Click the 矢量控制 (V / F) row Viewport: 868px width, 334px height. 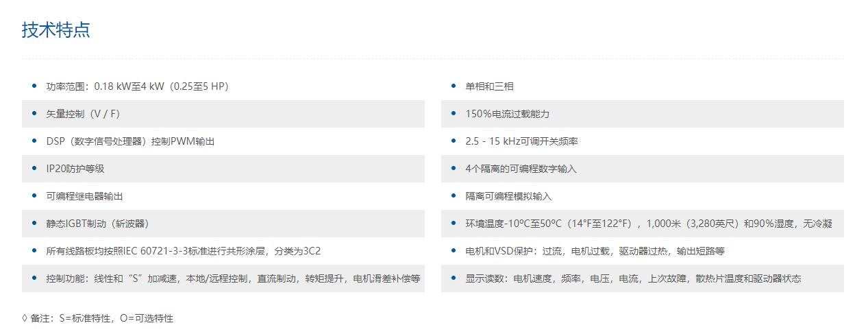(x=83, y=114)
